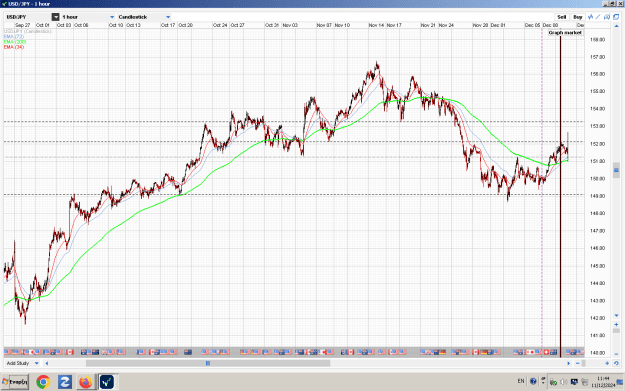Zoom out the time axis minus button
This screenshot has height=391, width=625.
tap(578, 363)
